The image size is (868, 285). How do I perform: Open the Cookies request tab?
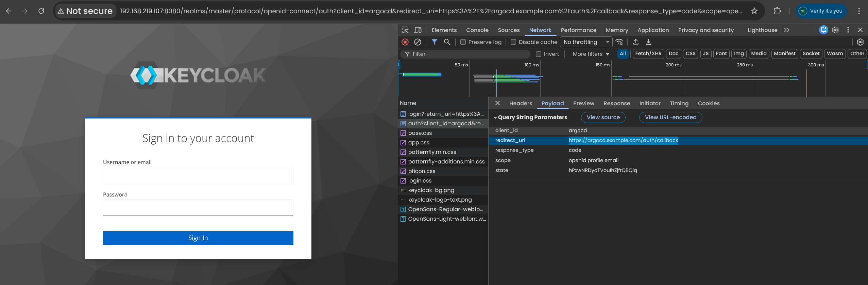pyautogui.click(x=709, y=103)
